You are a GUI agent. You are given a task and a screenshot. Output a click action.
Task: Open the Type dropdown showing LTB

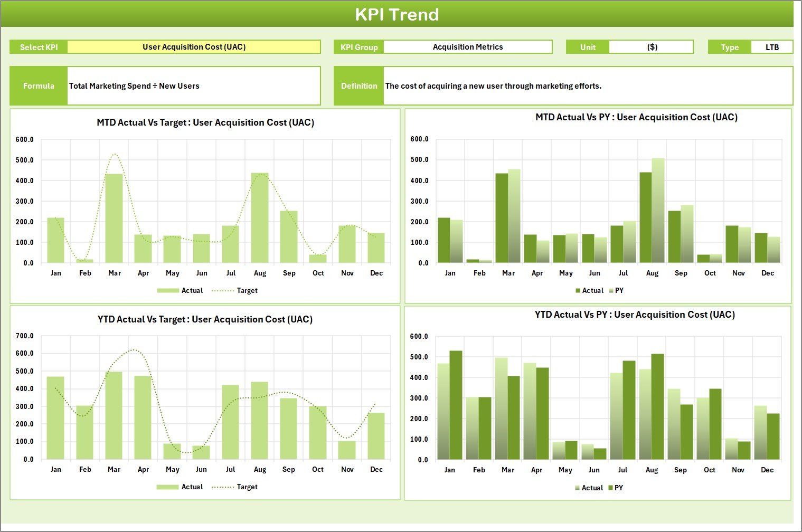point(772,46)
